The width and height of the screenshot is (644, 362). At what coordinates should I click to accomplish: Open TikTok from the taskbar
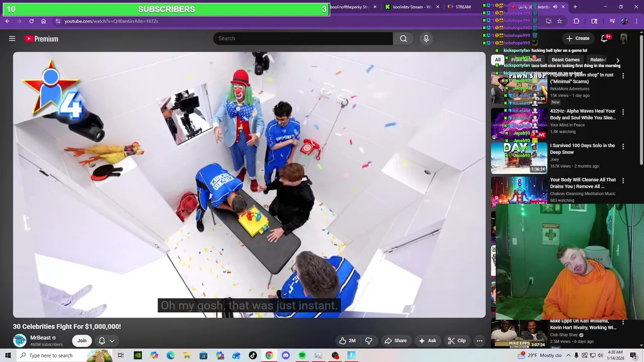click(x=253, y=355)
